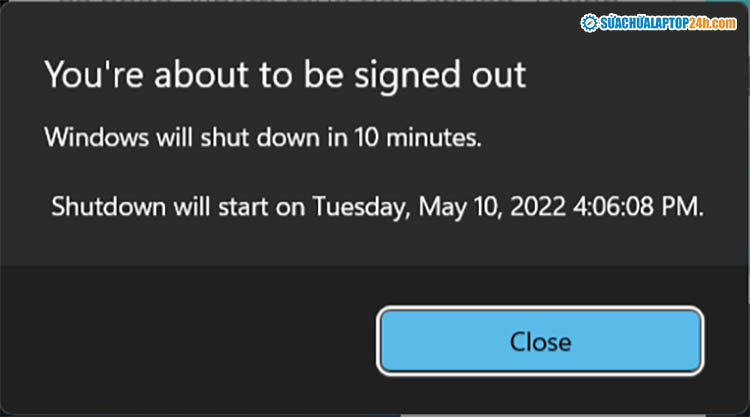Click the "May 10" date text

[x=451, y=208]
